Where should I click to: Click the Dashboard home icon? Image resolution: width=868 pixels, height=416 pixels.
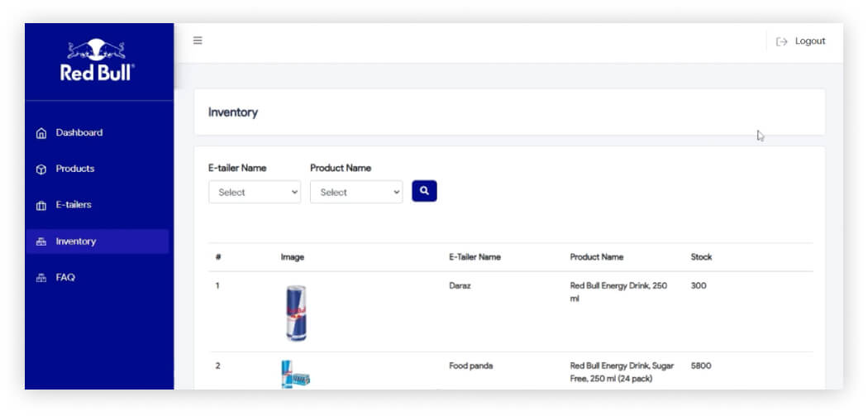tap(41, 133)
